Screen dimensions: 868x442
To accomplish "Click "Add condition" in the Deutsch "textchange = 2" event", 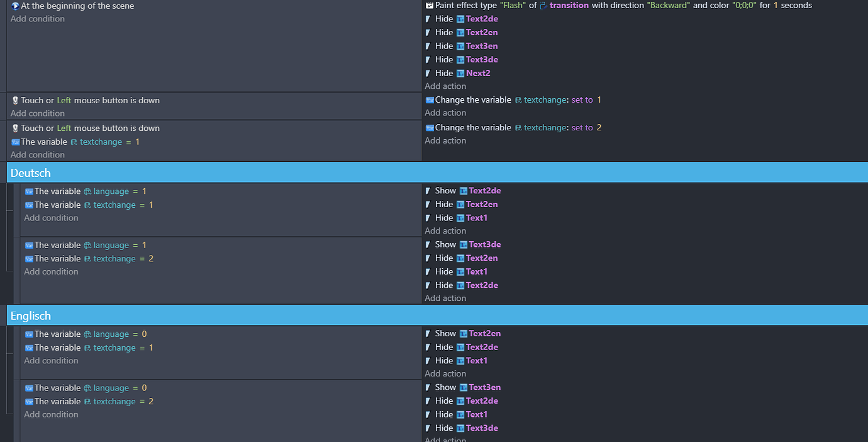I will click(51, 272).
